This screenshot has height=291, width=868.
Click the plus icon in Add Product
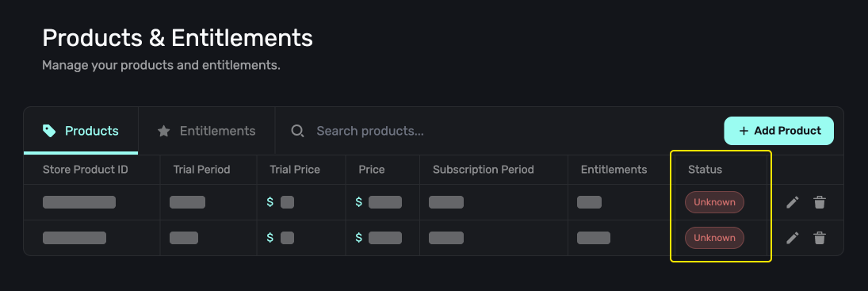tap(744, 131)
